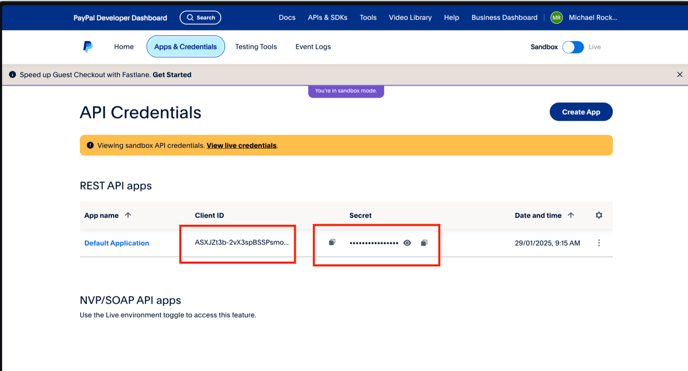Image resolution: width=688 pixels, height=371 pixels.
Task: Toggle the Sandbox/Live environment switch
Action: coord(573,47)
